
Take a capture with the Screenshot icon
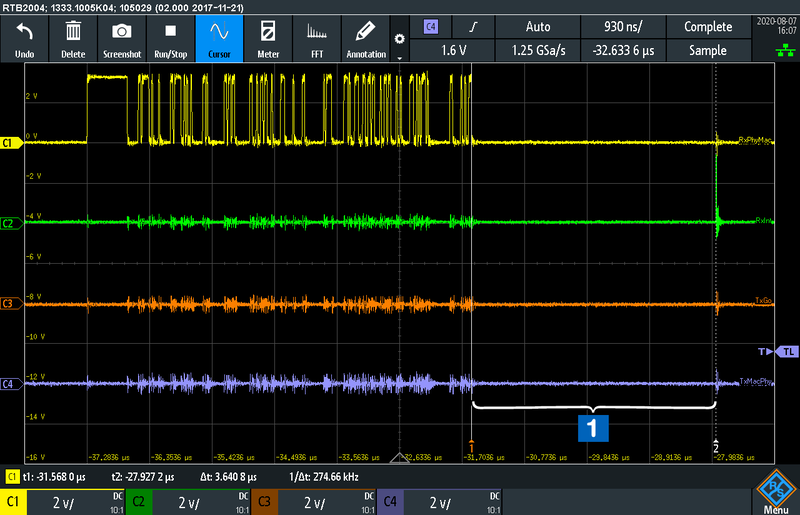pos(120,40)
